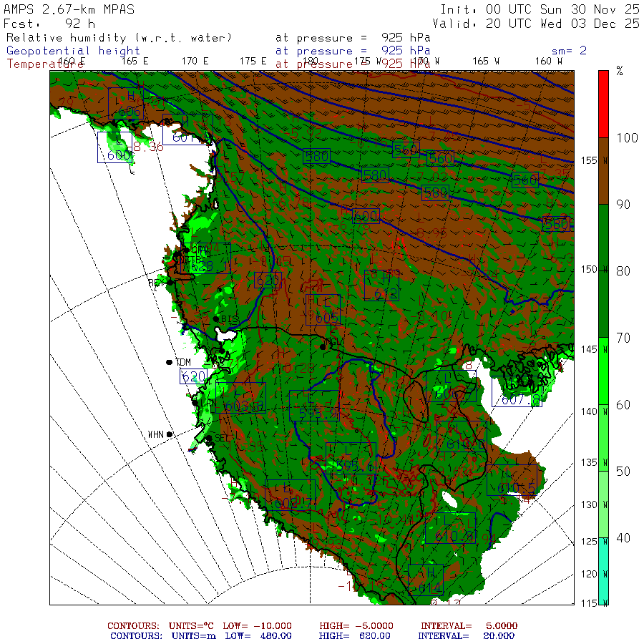Click the 'AMPS 2.67-km MPAS' title

click(69, 10)
